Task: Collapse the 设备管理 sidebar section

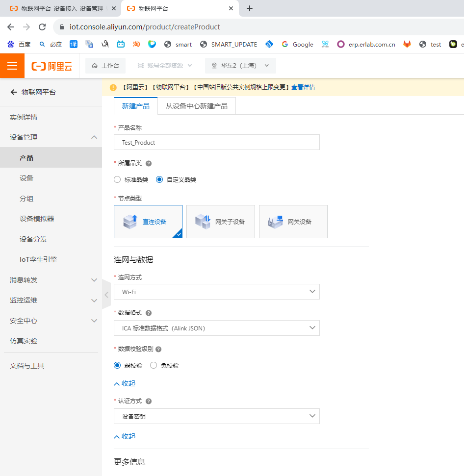Action: point(94,137)
